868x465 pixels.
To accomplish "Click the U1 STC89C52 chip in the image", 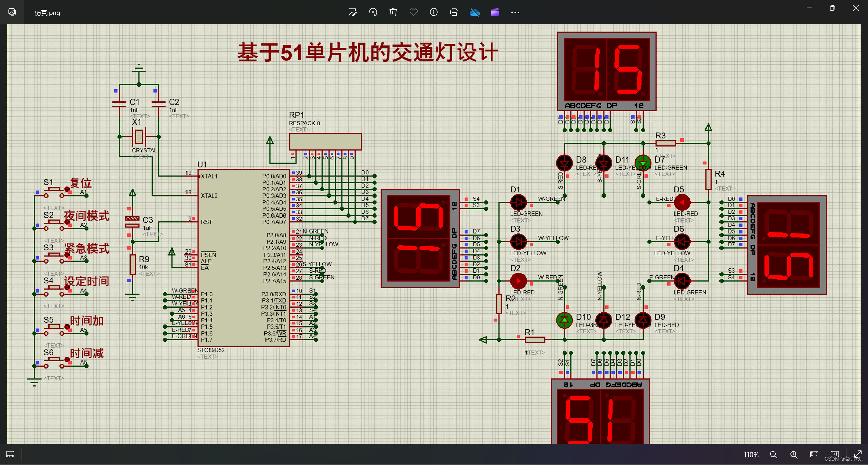I will pos(243,258).
